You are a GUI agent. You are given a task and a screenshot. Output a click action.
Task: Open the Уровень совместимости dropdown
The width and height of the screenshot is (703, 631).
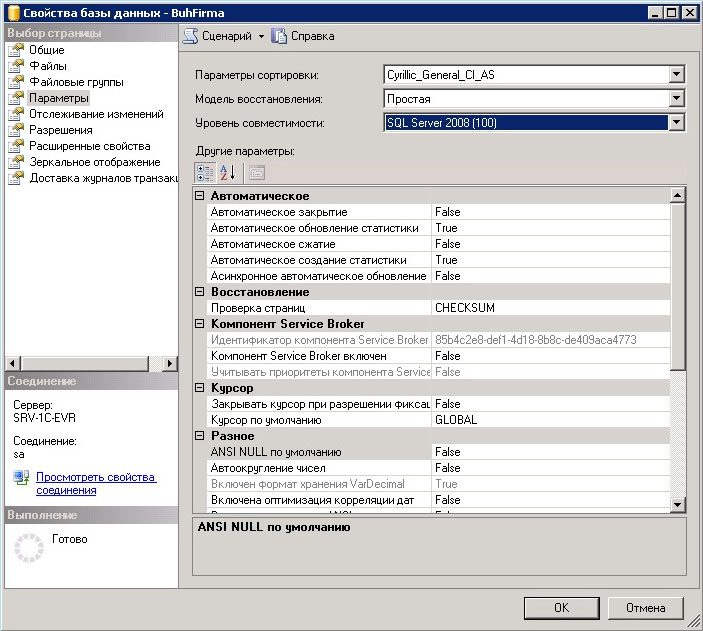point(676,122)
